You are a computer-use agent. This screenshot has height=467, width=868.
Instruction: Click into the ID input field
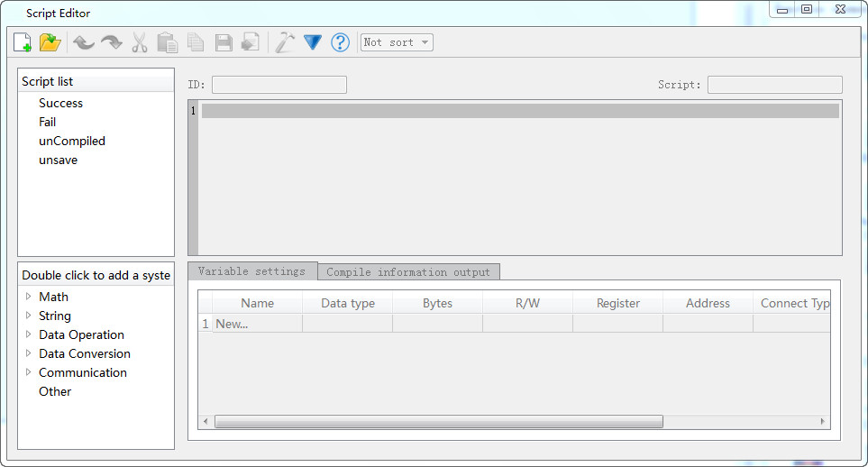click(279, 85)
